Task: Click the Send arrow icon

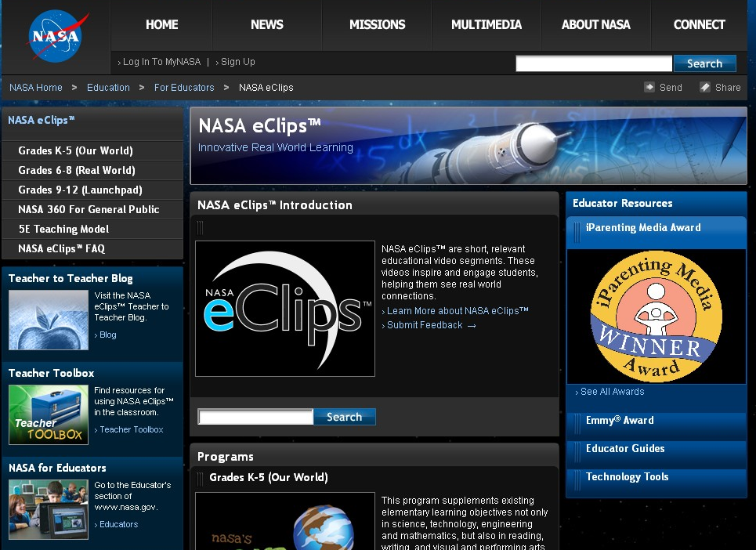Action: (x=649, y=87)
